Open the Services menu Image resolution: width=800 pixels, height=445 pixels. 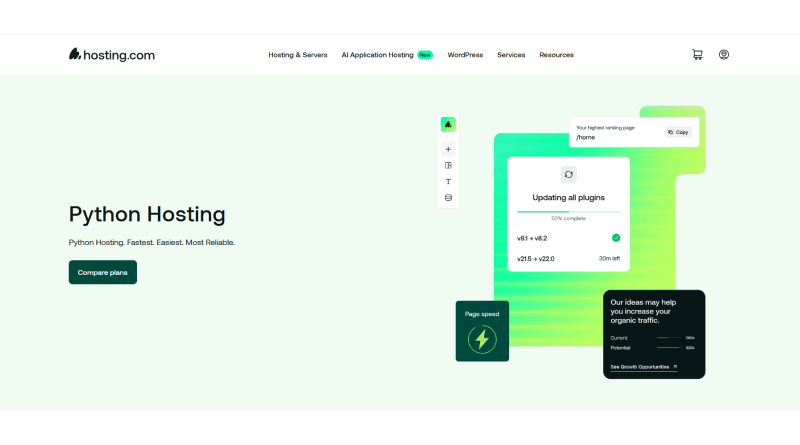tap(511, 55)
